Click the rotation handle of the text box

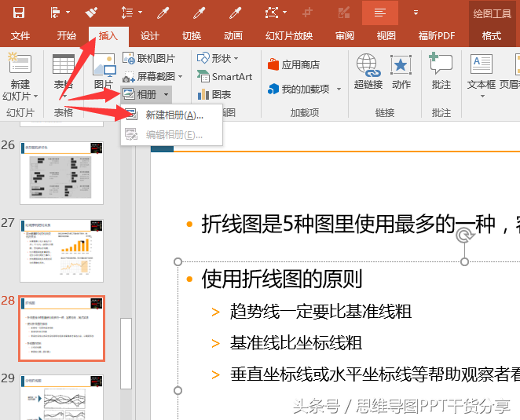[464, 235]
